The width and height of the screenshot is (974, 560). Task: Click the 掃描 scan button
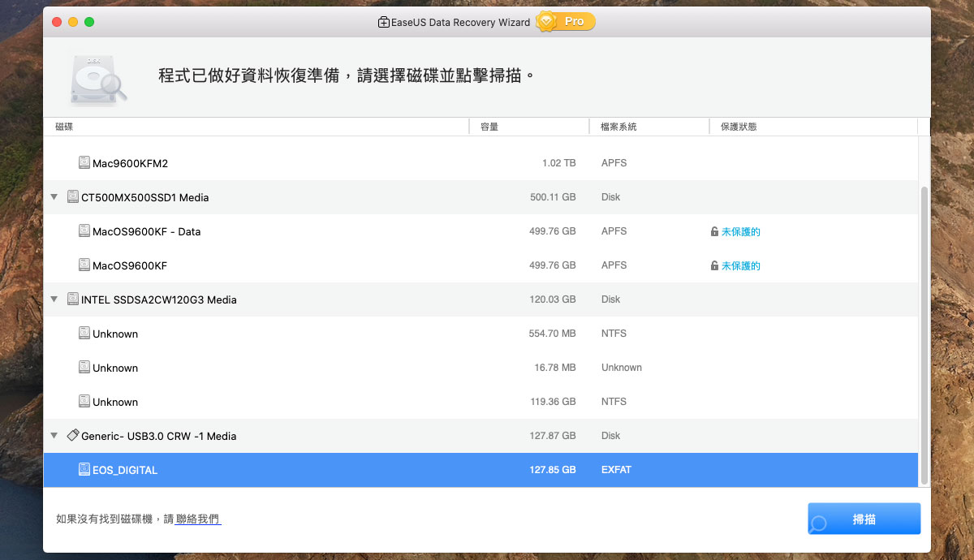click(x=864, y=519)
